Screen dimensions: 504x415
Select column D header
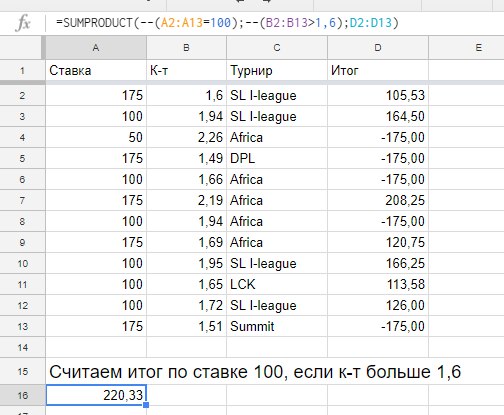(378, 48)
